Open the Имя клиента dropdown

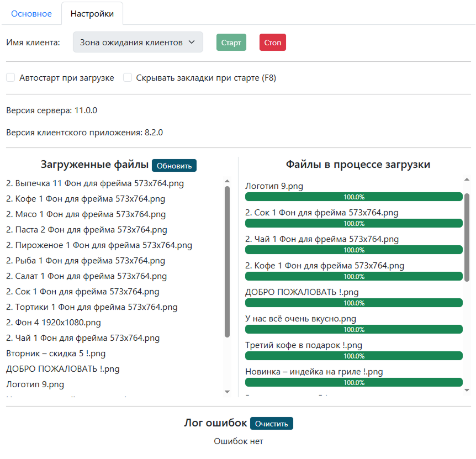137,42
